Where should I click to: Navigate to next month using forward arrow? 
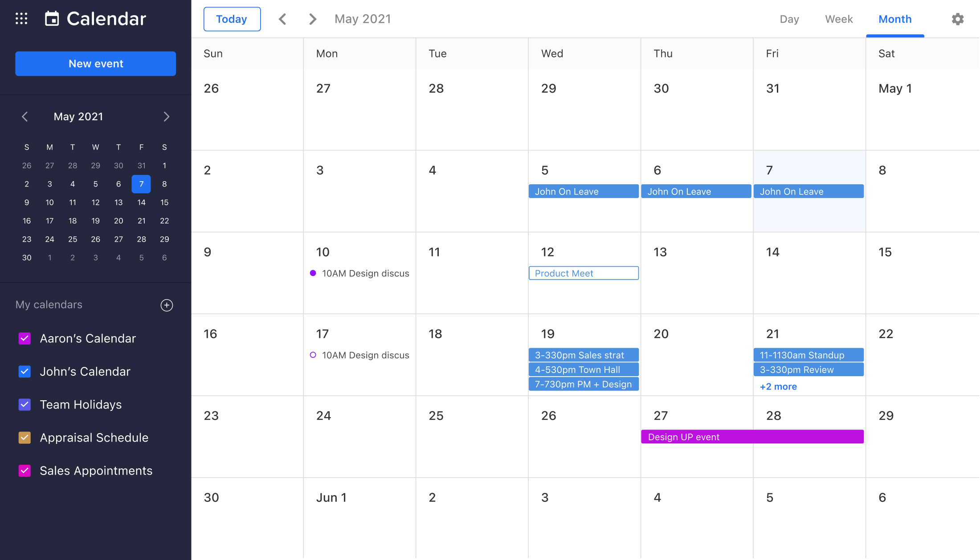click(312, 19)
